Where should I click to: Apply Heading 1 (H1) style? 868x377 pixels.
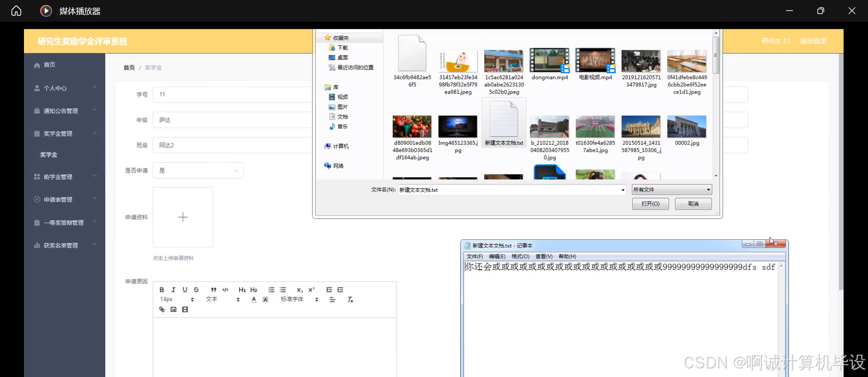[242, 290]
